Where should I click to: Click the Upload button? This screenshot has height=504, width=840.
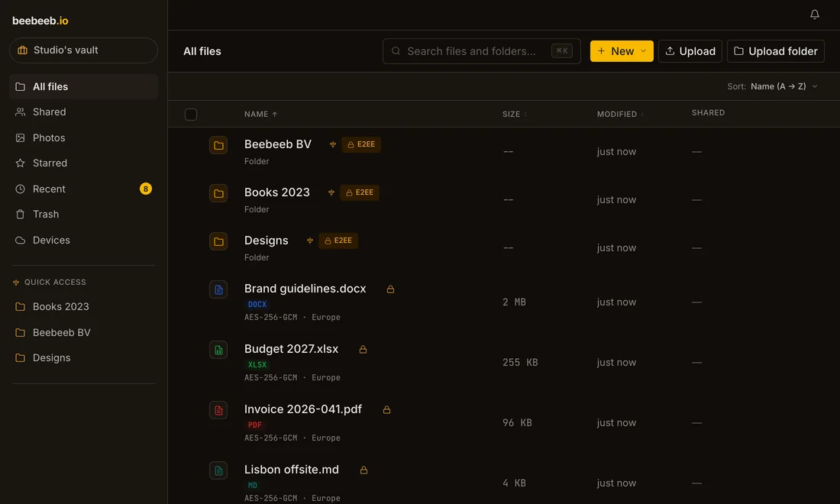click(x=690, y=51)
